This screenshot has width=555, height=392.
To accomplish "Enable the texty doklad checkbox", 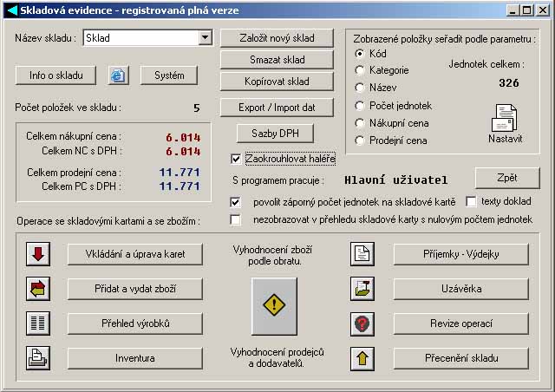I will [x=471, y=201].
